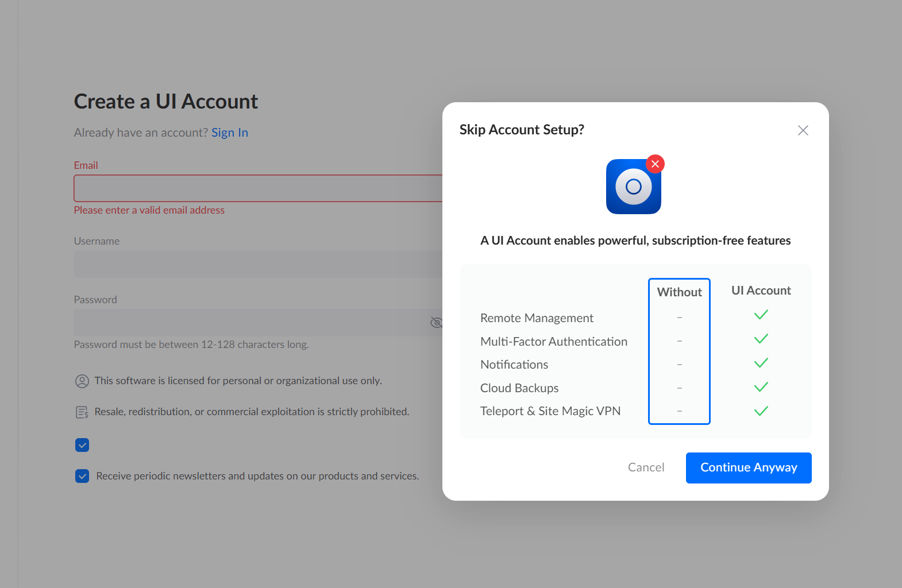The width and height of the screenshot is (902, 588).
Task: Uncheck the periodic newsletters checkbox
Action: coord(82,476)
